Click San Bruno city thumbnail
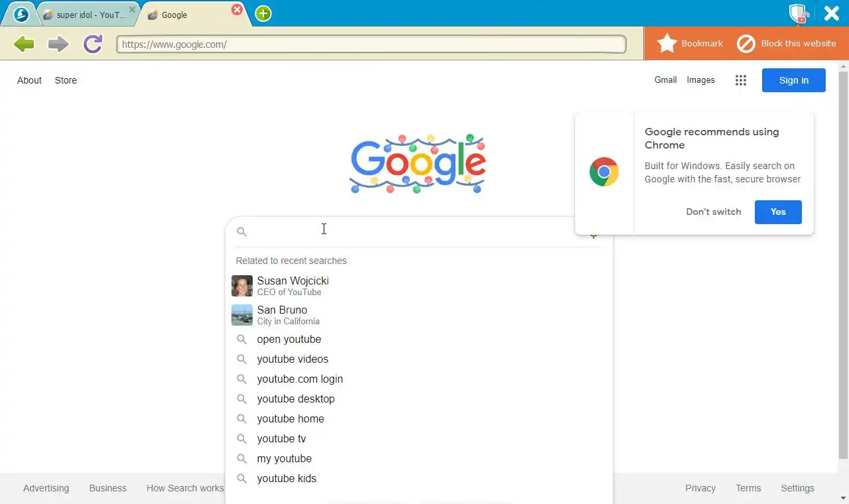The width and height of the screenshot is (849, 504). point(242,315)
